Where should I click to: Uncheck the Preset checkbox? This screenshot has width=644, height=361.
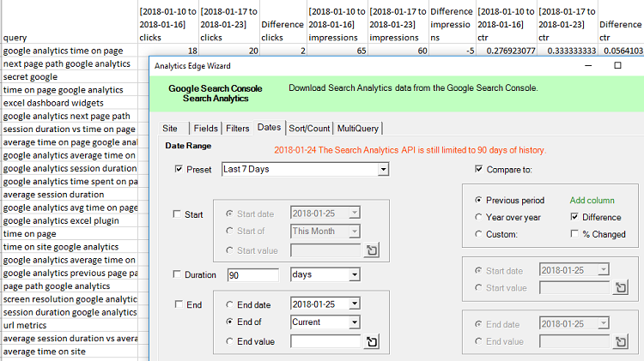pyautogui.click(x=179, y=169)
